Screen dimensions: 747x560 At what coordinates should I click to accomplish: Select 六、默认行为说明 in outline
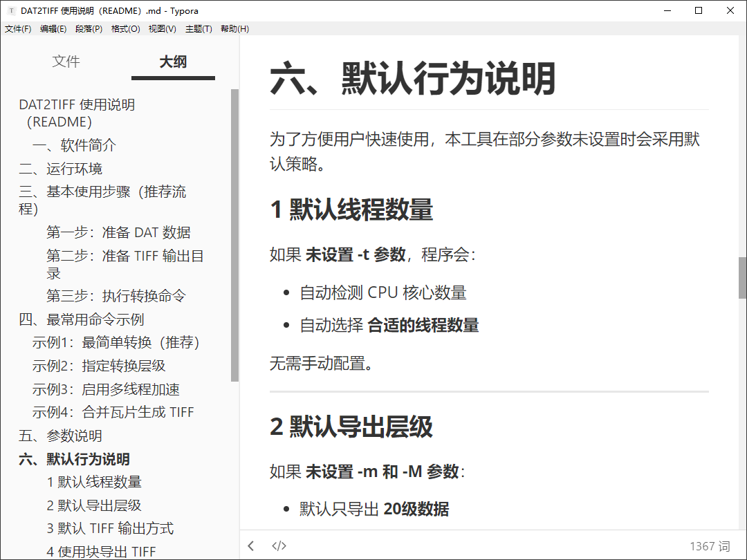74,459
